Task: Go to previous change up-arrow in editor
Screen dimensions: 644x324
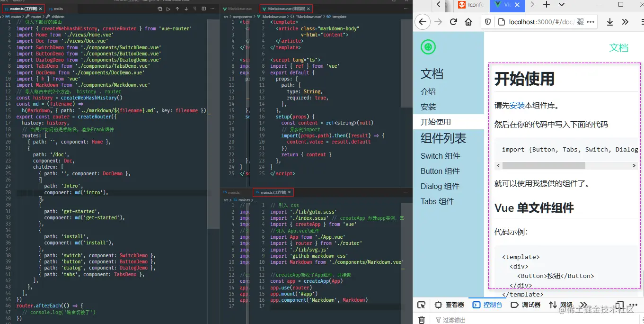Action: (177, 9)
